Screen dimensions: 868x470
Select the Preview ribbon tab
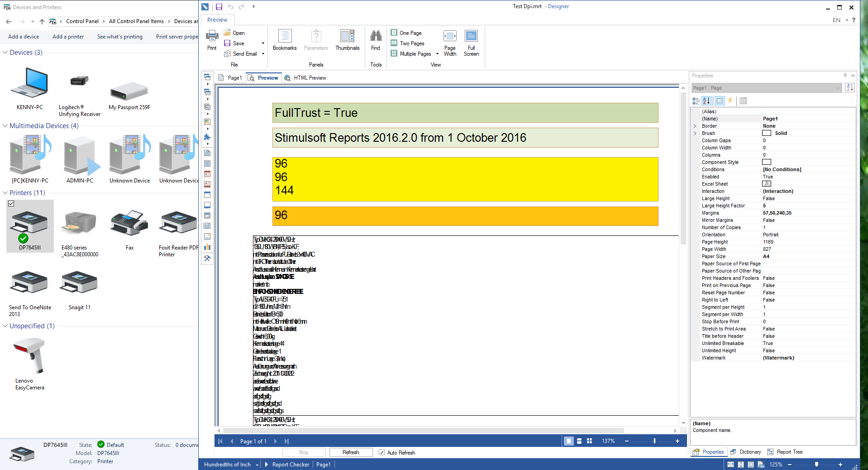click(217, 20)
